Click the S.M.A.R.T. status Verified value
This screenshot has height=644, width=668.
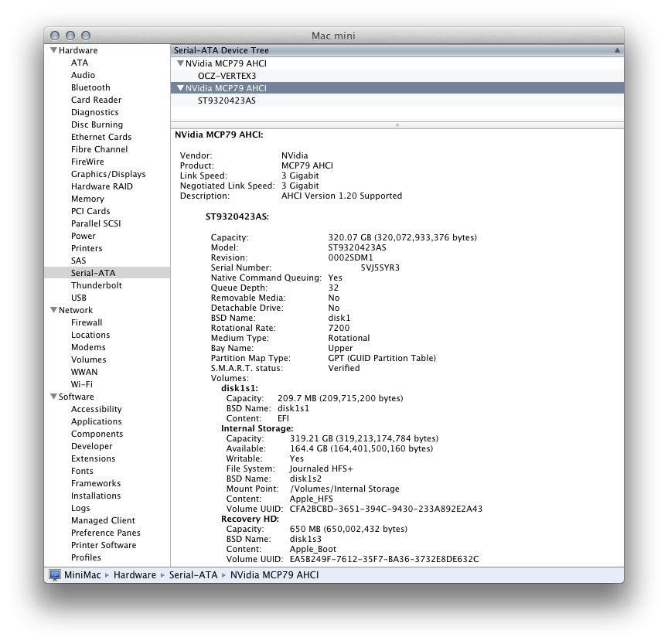(x=344, y=368)
